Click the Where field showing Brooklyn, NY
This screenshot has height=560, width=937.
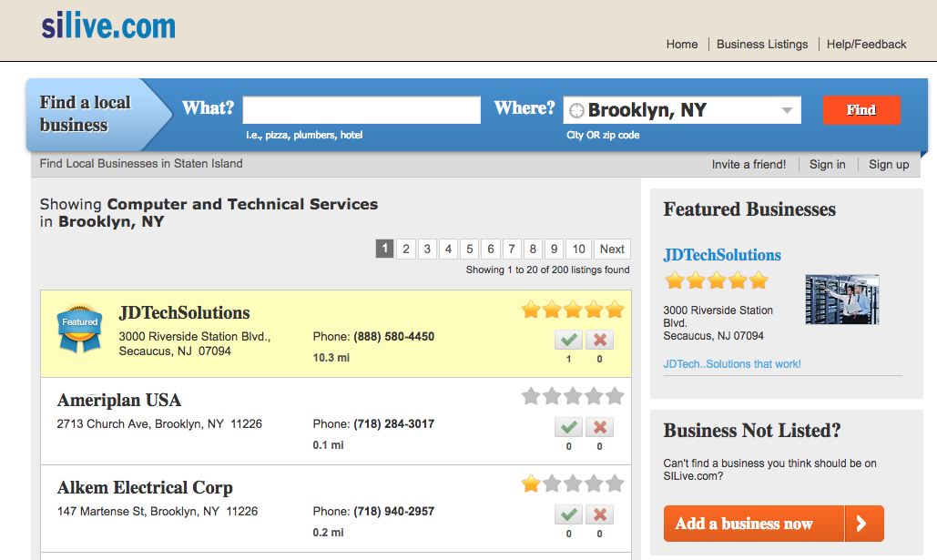(682, 110)
